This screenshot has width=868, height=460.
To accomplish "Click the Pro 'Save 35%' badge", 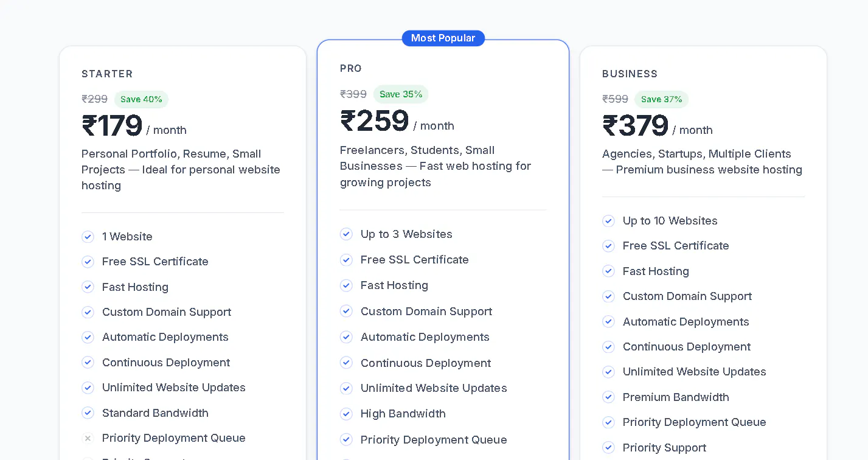I will [401, 94].
